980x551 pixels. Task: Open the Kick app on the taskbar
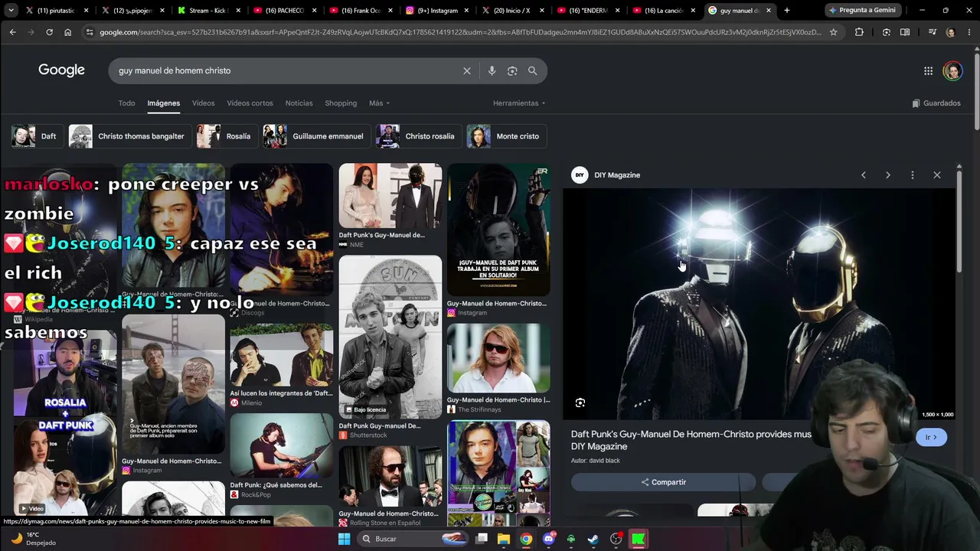click(x=639, y=539)
